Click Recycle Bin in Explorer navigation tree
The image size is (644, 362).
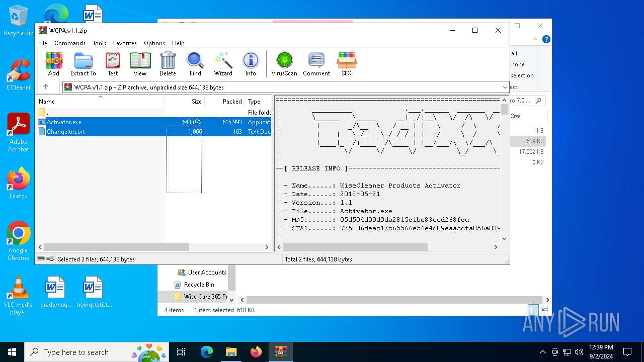pos(194,285)
